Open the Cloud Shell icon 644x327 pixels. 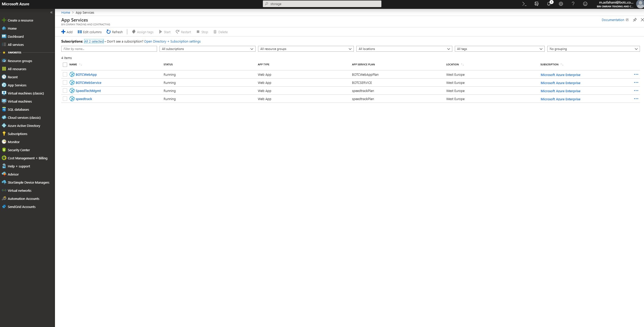524,4
